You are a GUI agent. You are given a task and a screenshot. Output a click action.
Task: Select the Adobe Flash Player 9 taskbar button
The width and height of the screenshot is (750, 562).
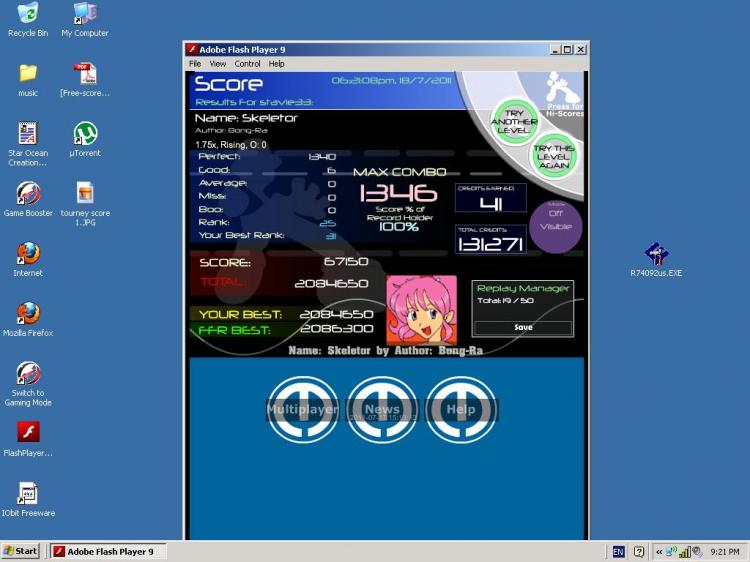(108, 551)
